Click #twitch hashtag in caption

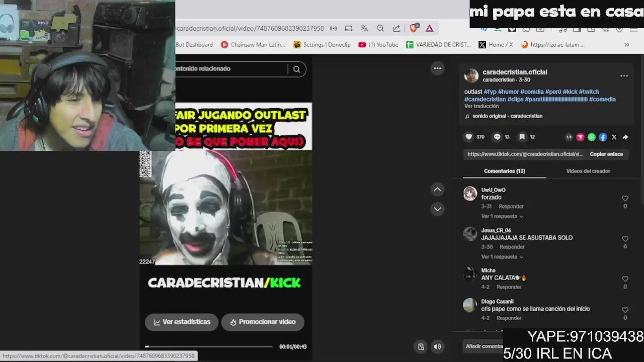tap(589, 92)
